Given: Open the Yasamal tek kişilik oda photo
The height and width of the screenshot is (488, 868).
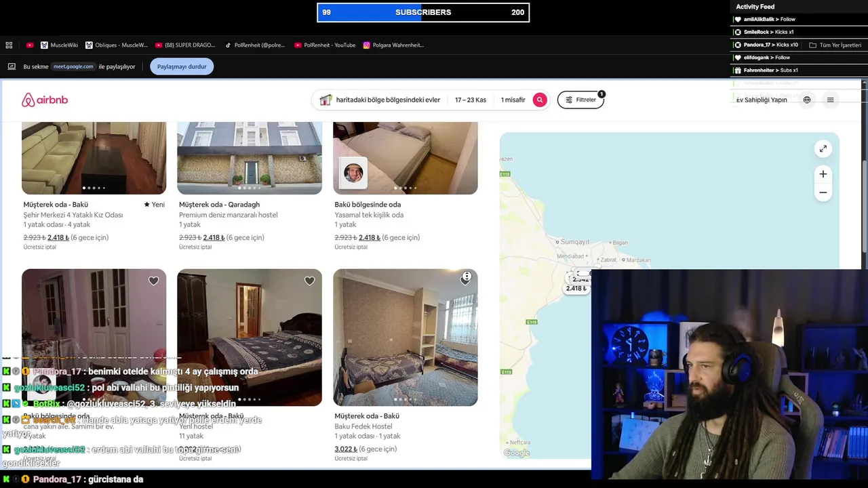Looking at the screenshot, I should coord(406,158).
